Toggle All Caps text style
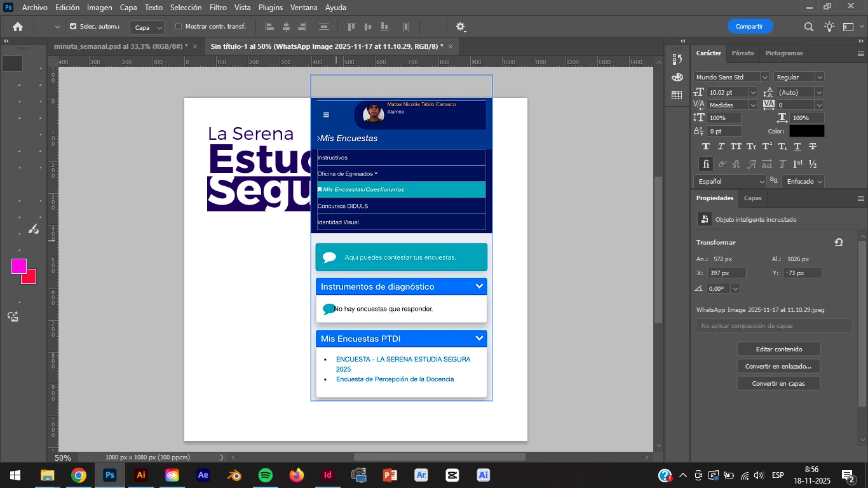Viewport: 868px width, 488px height. 736,146
